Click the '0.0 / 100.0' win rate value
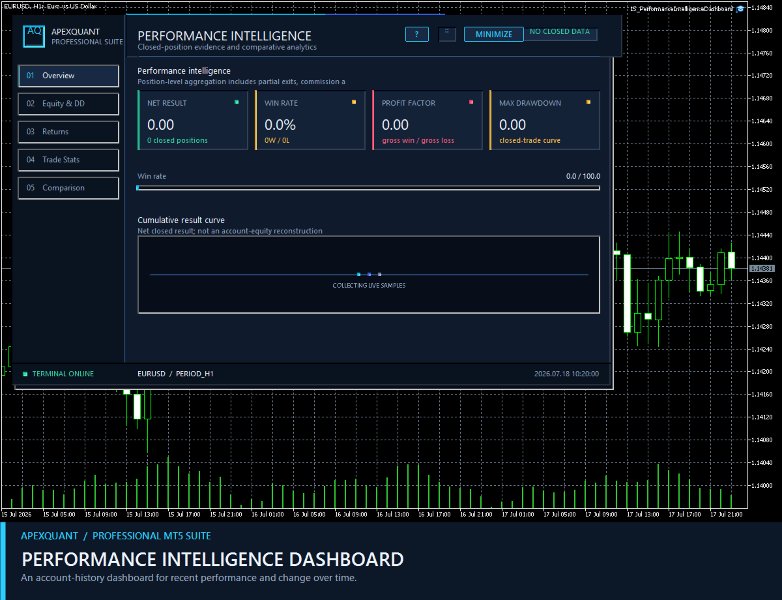782x600 pixels. point(583,176)
